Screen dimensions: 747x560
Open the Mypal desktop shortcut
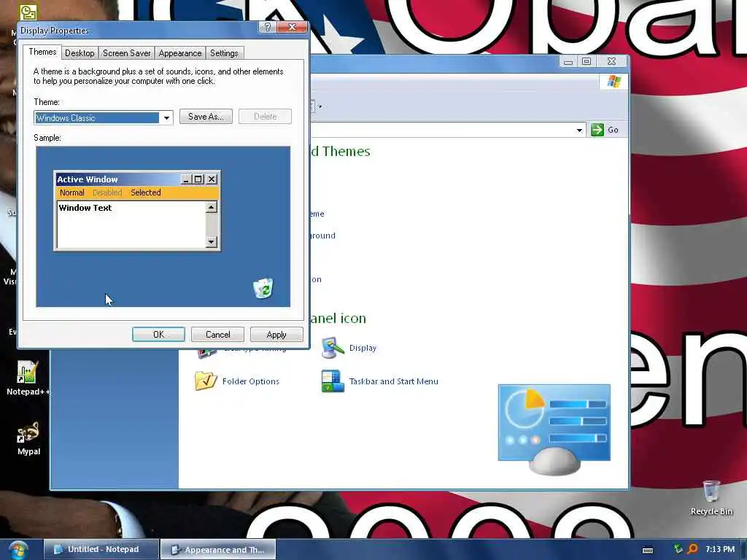28,438
